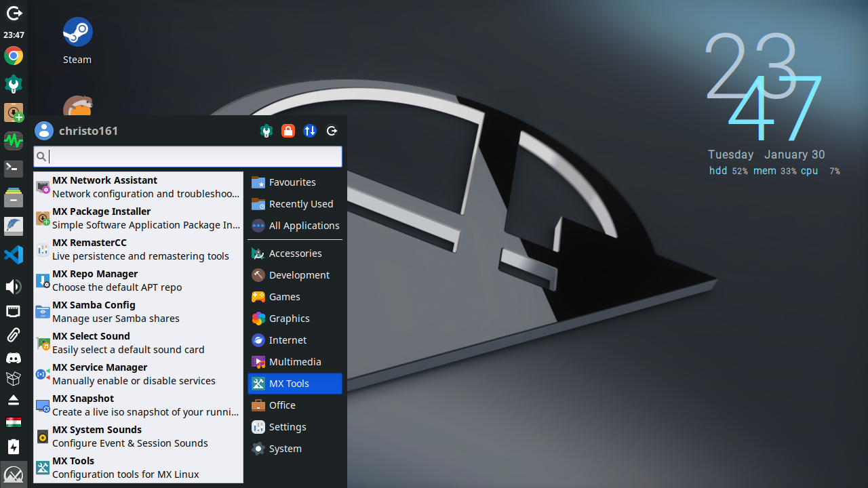The width and height of the screenshot is (868, 488).
Task: Click the MX Linux menu button in panel
Action: [x=14, y=474]
